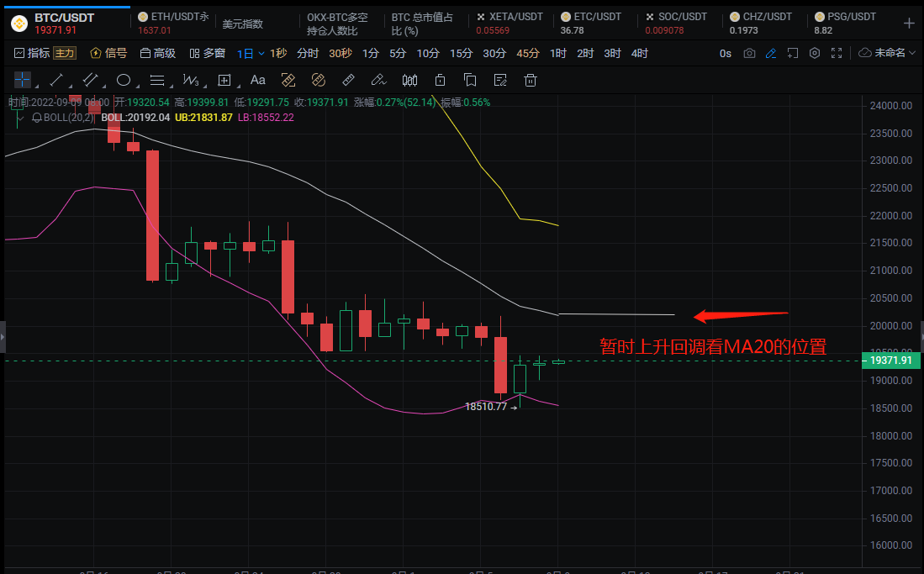The image size is (924, 574).
Task: Enter fullscreen chart mode
Action: click(836, 54)
